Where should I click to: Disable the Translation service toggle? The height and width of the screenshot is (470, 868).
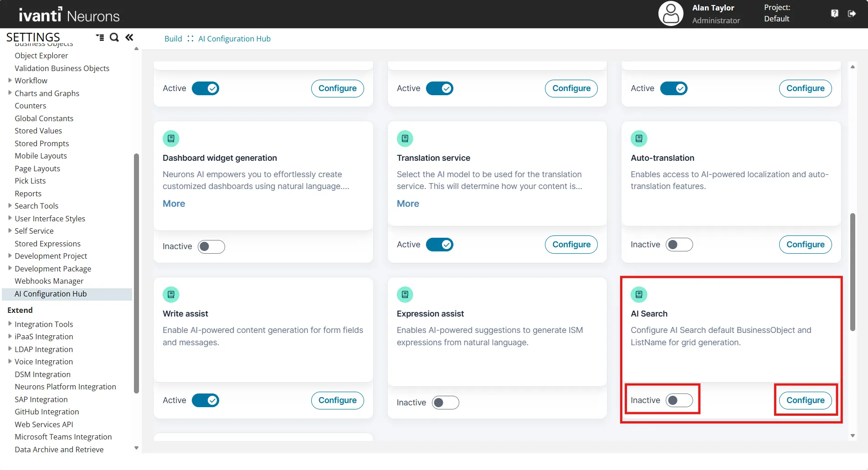(440, 245)
